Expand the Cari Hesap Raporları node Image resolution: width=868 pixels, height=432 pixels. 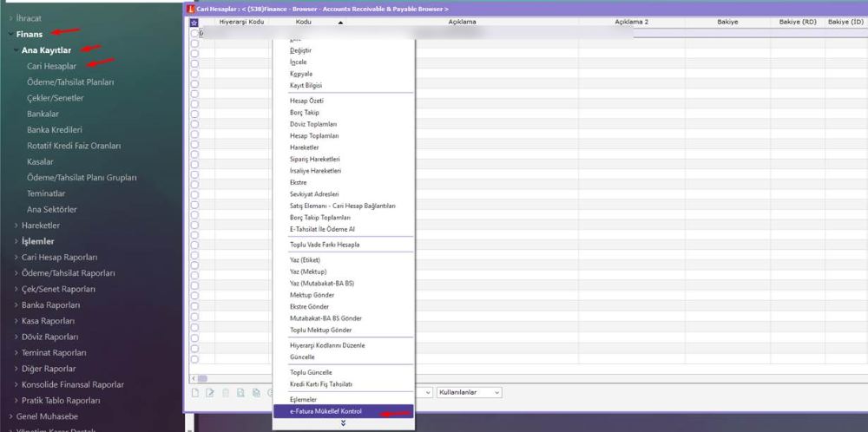(16, 258)
